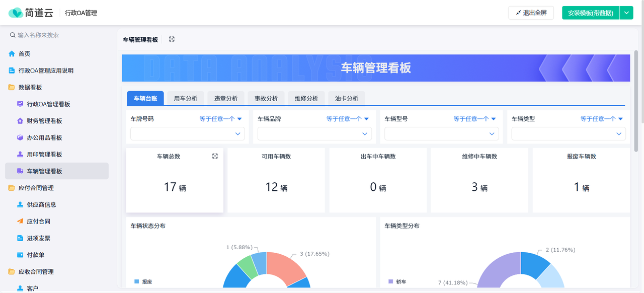Click the expand icon on 车辆总数 card
The height and width of the screenshot is (293, 644).
(215, 157)
